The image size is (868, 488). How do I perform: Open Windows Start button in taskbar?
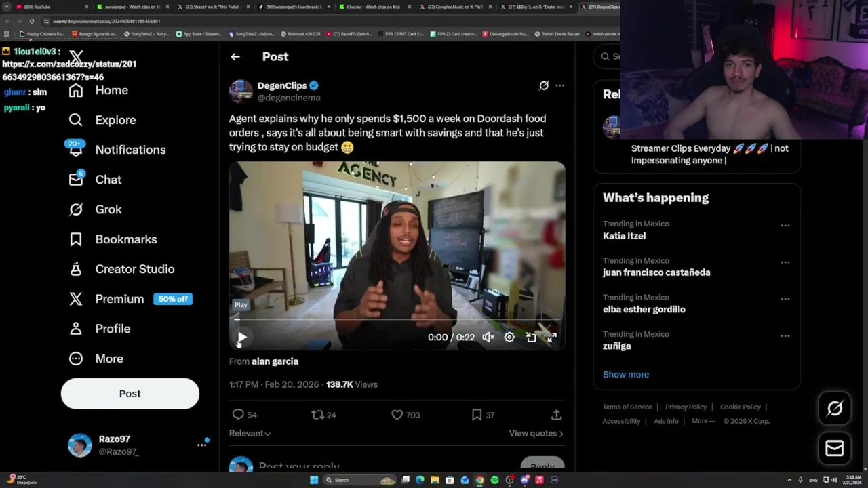click(314, 480)
